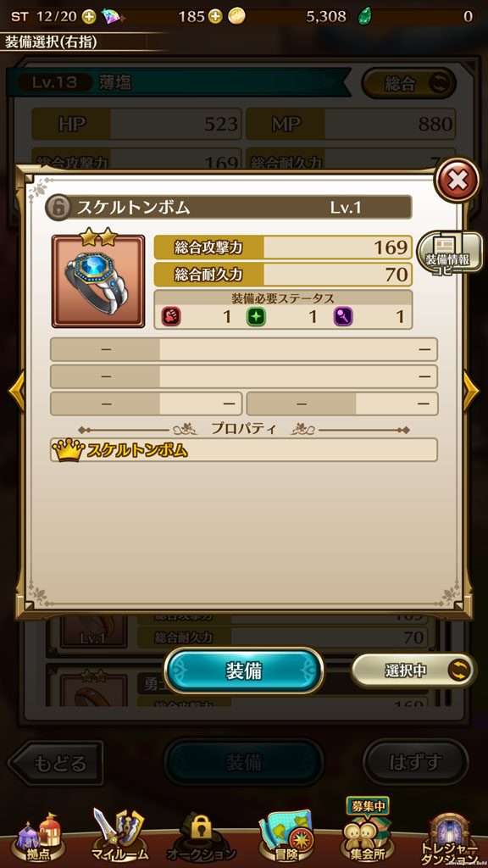Show previous item with left arrow
488x868 pixels.
point(16,391)
